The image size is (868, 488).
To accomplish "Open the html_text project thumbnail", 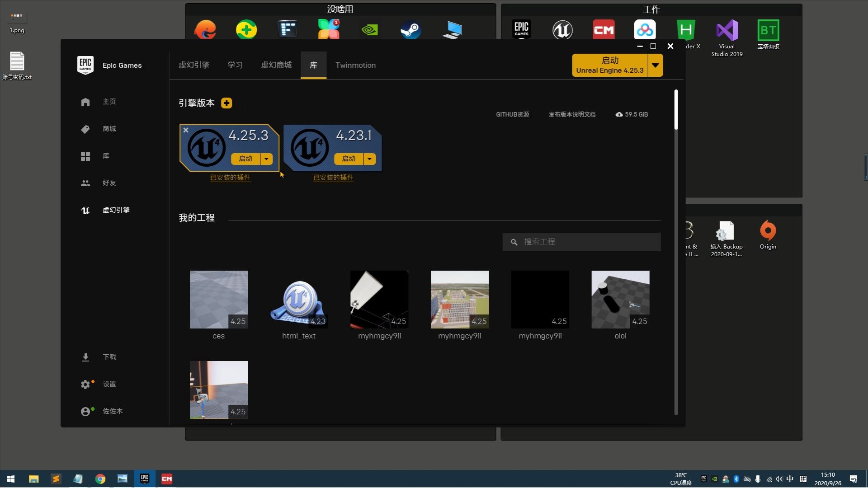I will coord(299,300).
